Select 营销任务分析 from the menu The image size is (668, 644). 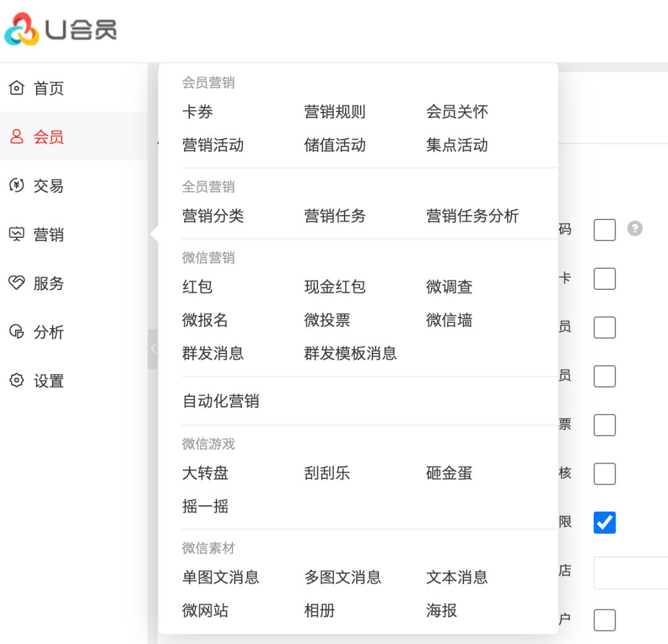pyautogui.click(x=472, y=216)
